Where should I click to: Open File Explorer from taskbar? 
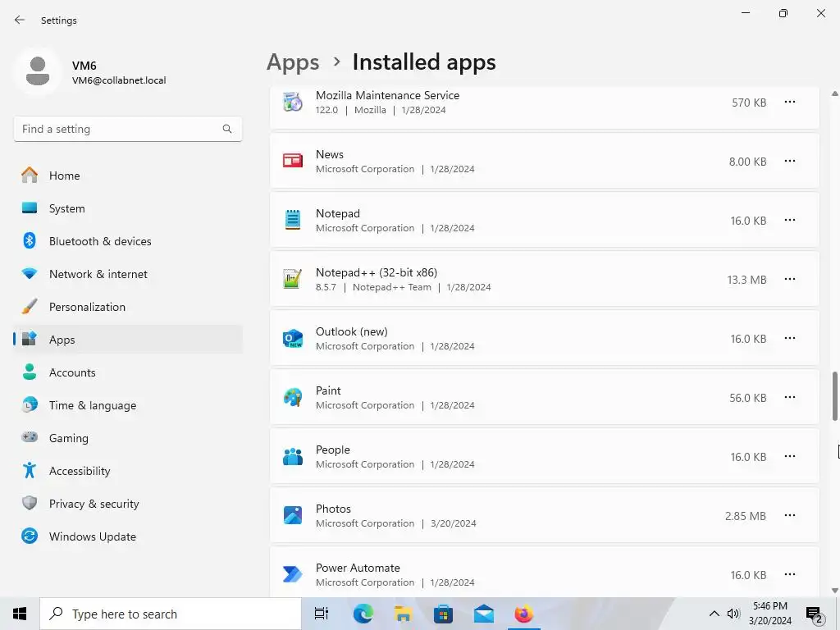tap(403, 614)
